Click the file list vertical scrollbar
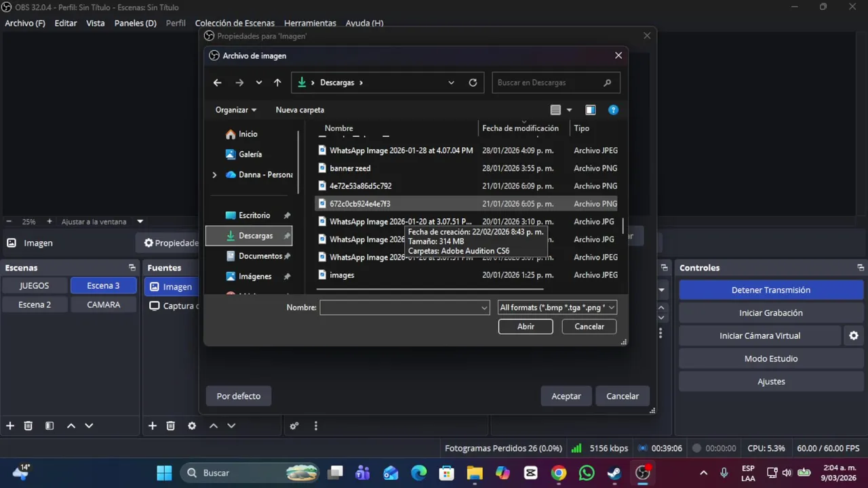 click(623, 225)
